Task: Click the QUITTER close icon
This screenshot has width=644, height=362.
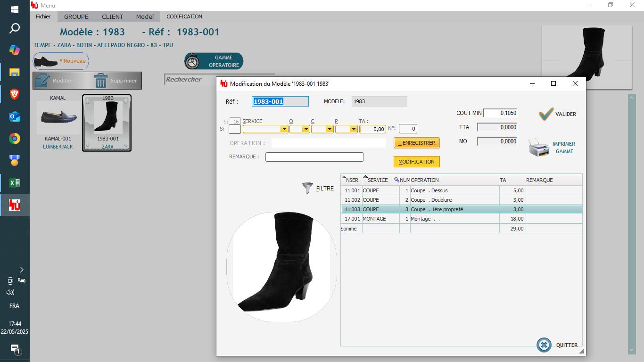Action: [x=544, y=345]
